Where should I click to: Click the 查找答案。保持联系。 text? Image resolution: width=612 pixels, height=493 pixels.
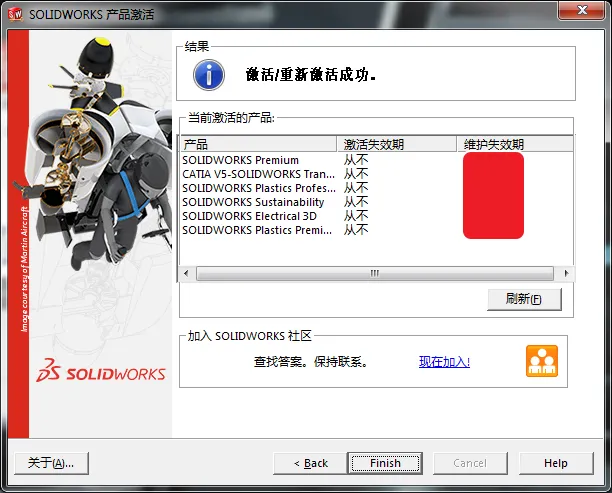click(x=311, y=362)
